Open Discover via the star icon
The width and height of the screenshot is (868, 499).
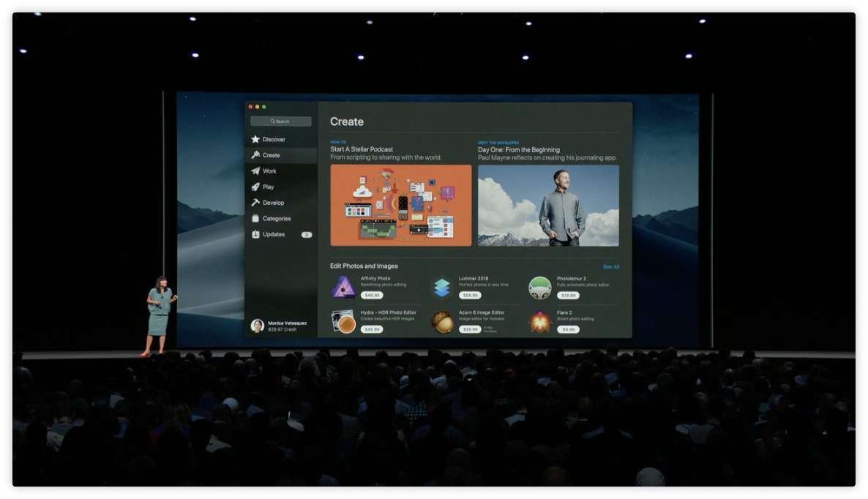[255, 140]
